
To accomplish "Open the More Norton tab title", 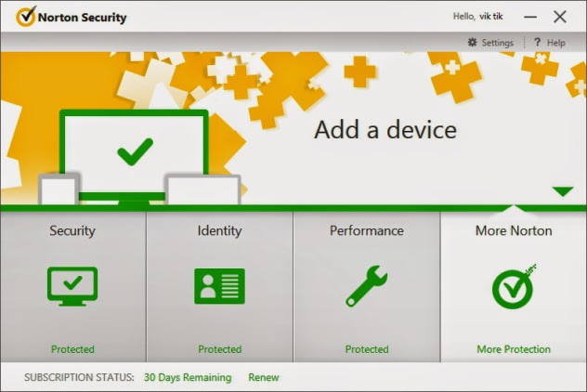I will 514,230.
